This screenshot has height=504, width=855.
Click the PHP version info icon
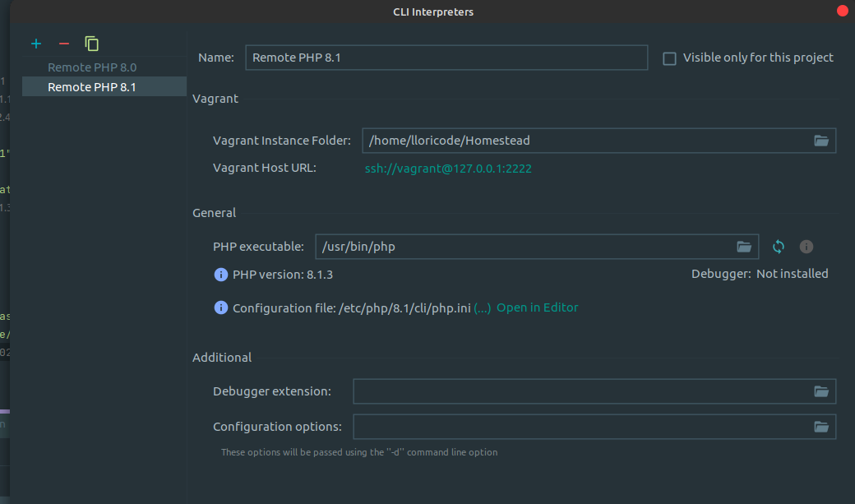click(220, 274)
